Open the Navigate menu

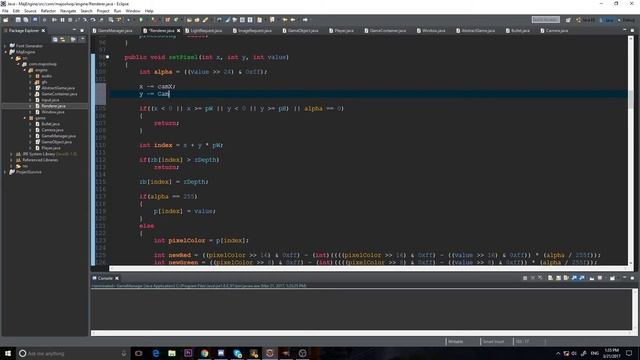pyautogui.click(x=68, y=11)
